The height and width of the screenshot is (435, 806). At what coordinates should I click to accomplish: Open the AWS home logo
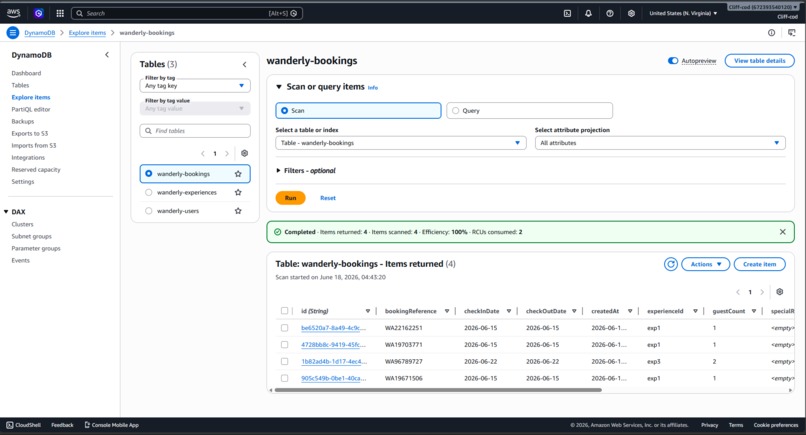tap(13, 13)
